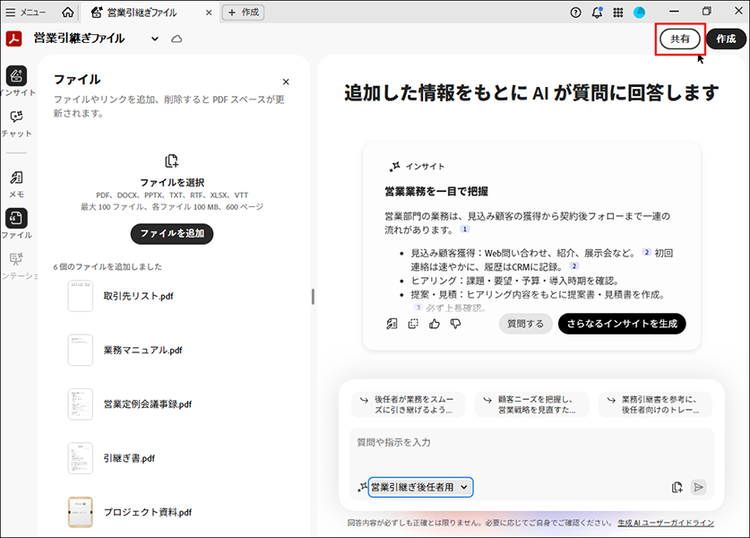This screenshot has height=538, width=750.
Task: Open the 営業引継ぎ後任者用 dropdown
Action: [420, 487]
